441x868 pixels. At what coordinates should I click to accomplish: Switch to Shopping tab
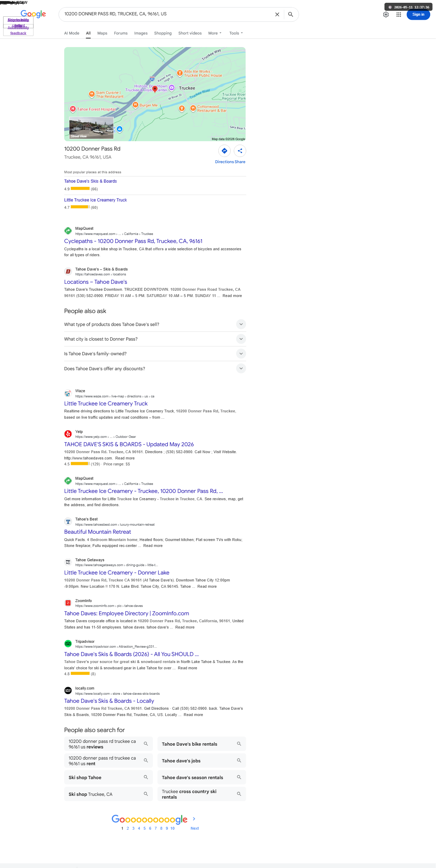click(x=163, y=33)
